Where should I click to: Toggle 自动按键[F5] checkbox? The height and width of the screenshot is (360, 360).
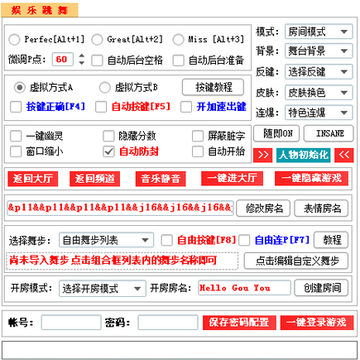click(x=101, y=107)
